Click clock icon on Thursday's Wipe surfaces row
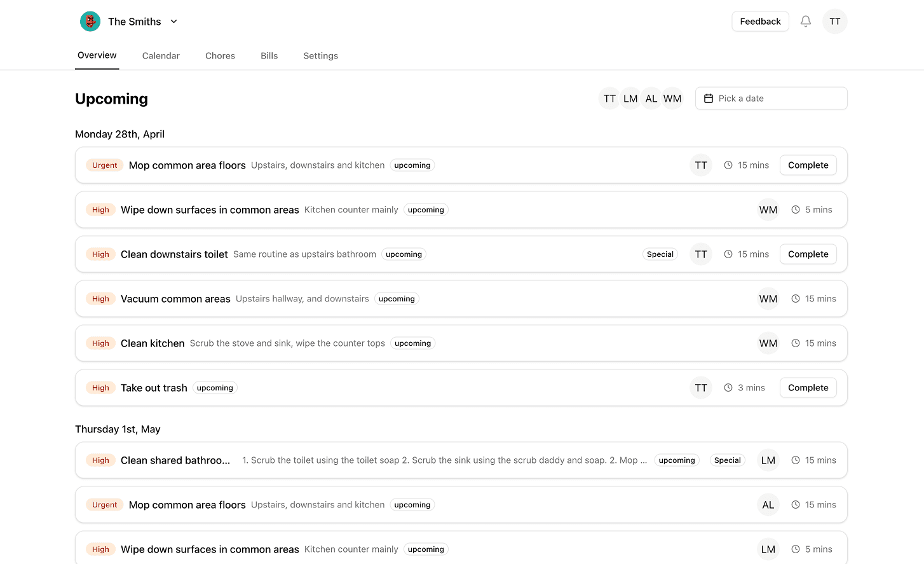The height and width of the screenshot is (564, 924). (x=796, y=549)
